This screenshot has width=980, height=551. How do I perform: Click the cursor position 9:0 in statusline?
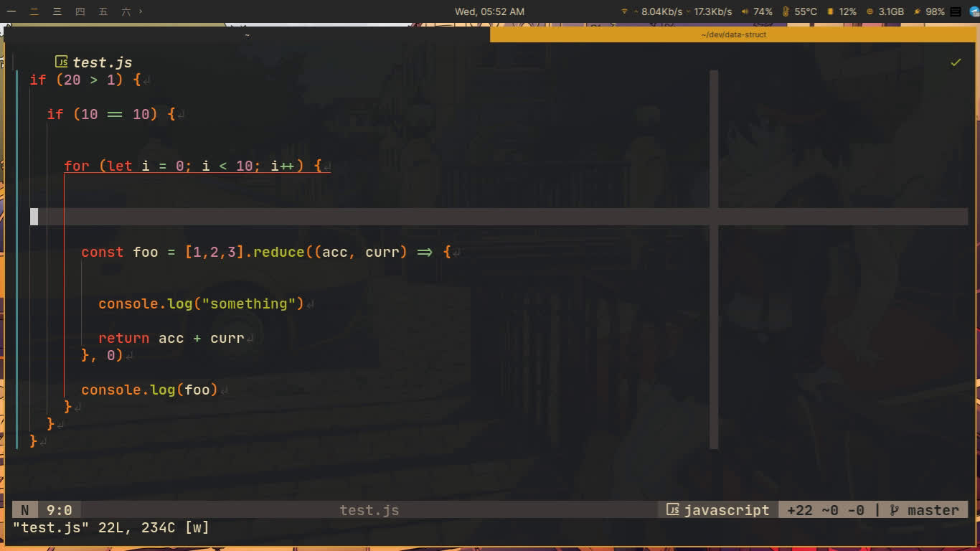click(x=60, y=510)
